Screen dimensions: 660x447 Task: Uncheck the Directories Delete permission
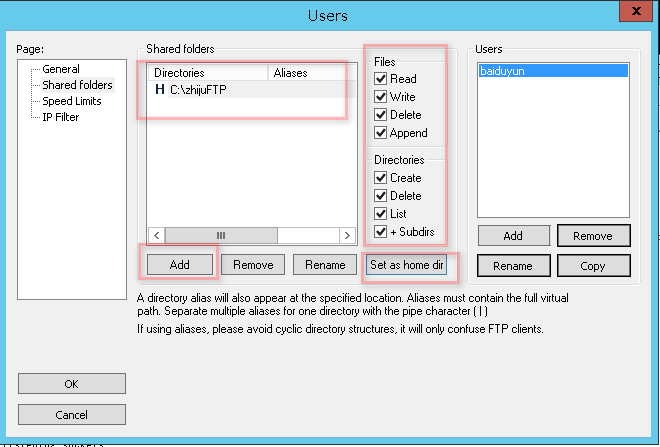point(381,196)
